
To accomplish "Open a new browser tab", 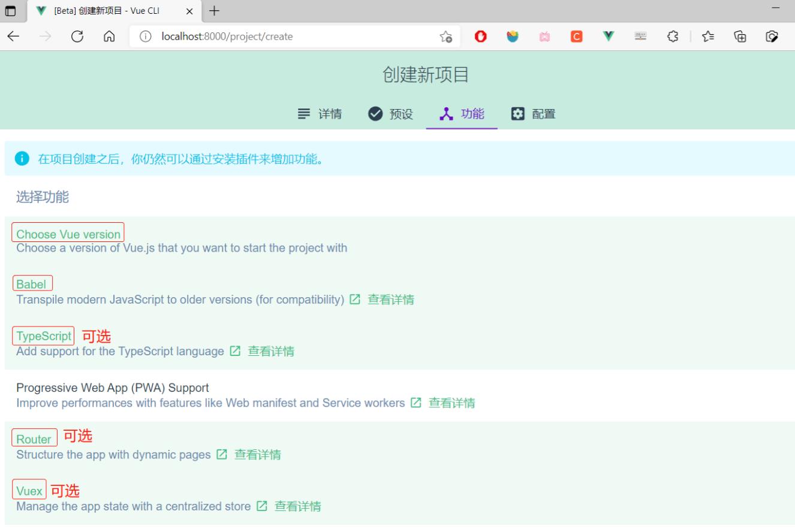I will pos(213,11).
